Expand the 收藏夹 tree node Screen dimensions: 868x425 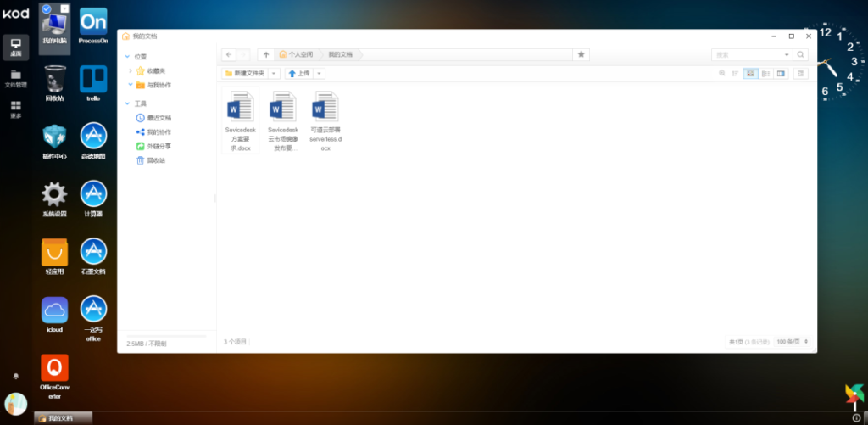point(131,71)
